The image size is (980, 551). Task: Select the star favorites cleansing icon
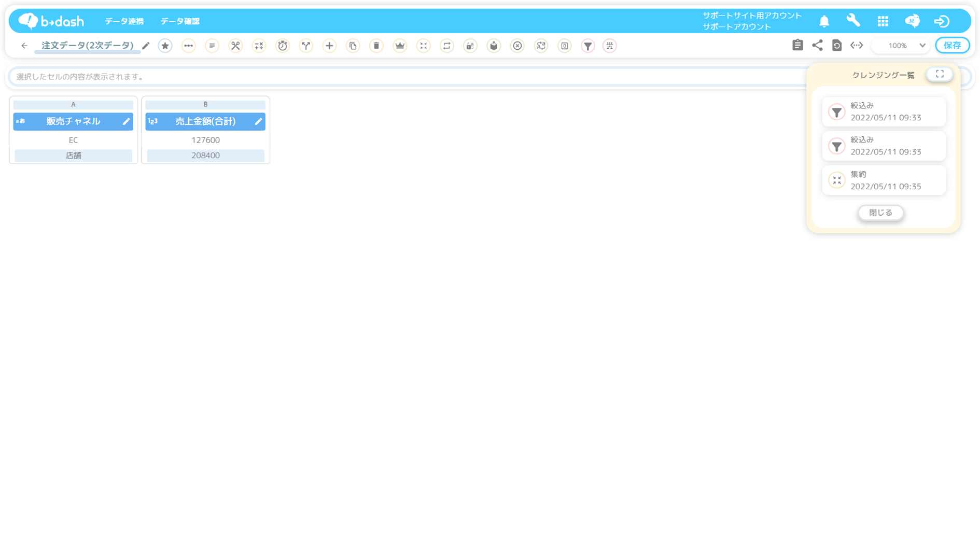[165, 46]
